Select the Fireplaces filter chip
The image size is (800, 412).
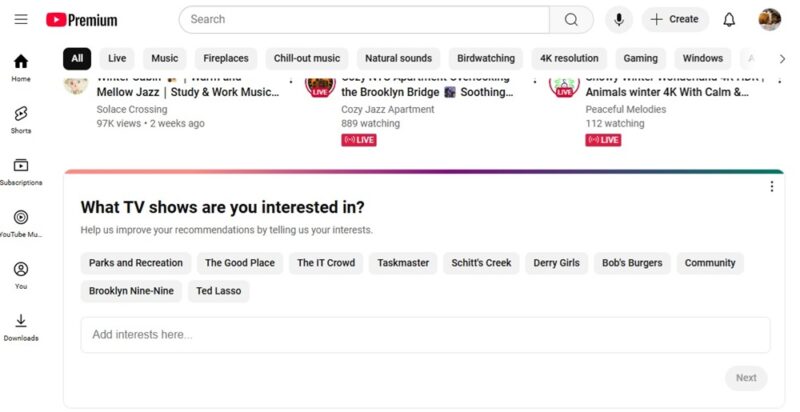226,58
